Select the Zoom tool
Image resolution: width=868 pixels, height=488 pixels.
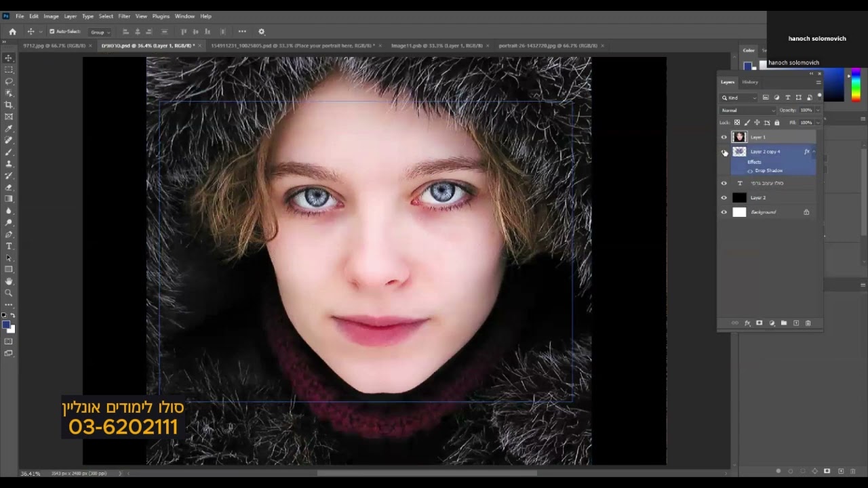(9, 293)
